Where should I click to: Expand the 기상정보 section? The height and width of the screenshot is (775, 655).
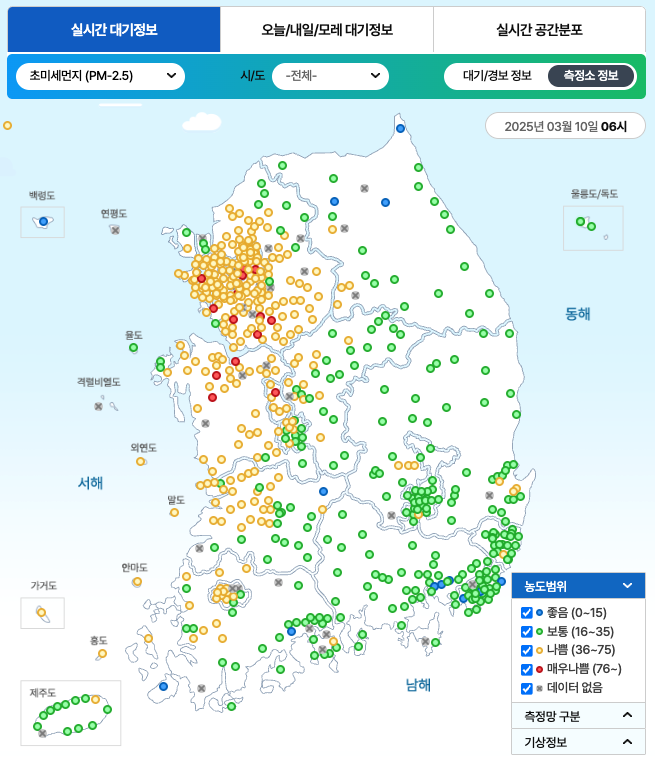click(x=578, y=741)
